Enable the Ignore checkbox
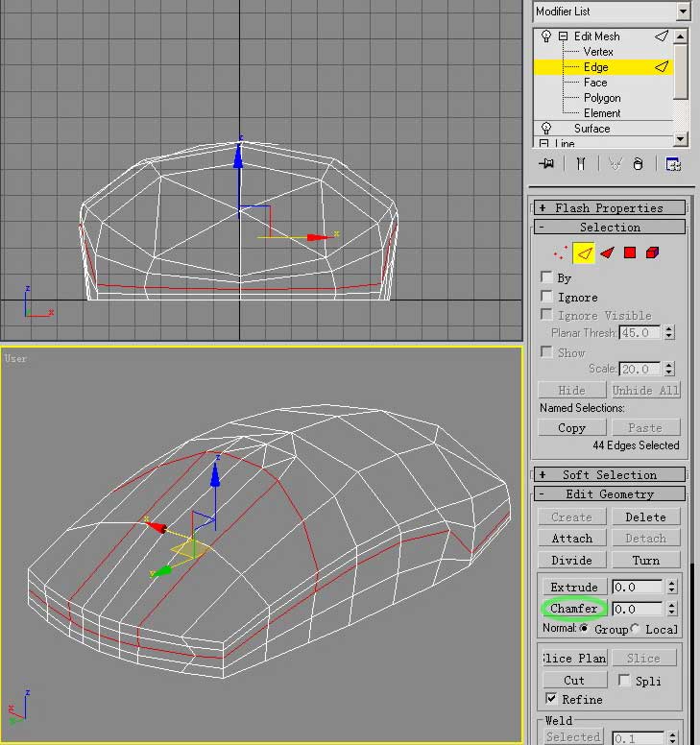 tap(547, 298)
